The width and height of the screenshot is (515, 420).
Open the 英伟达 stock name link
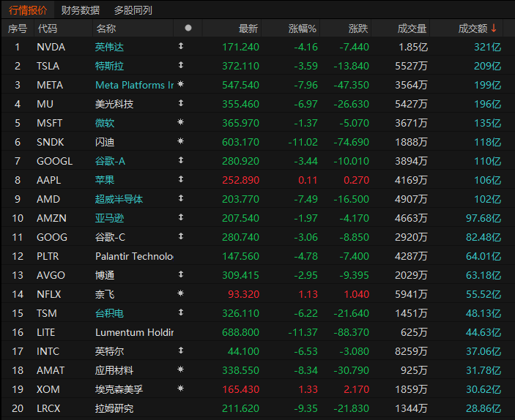(109, 47)
